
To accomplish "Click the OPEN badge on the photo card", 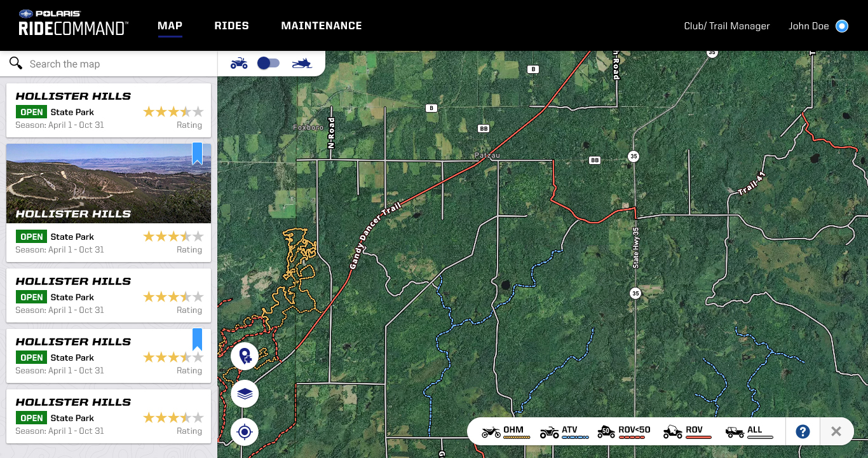I will pyautogui.click(x=31, y=237).
